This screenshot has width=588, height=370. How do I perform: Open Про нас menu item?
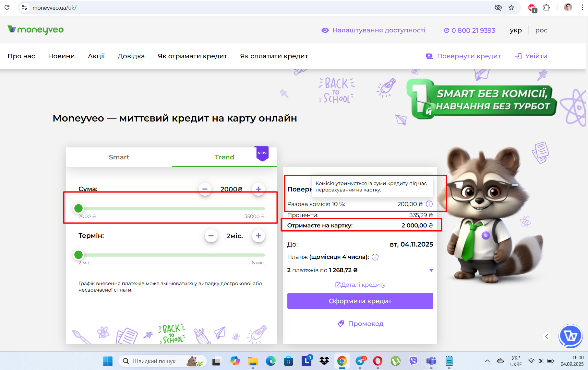[x=21, y=56]
